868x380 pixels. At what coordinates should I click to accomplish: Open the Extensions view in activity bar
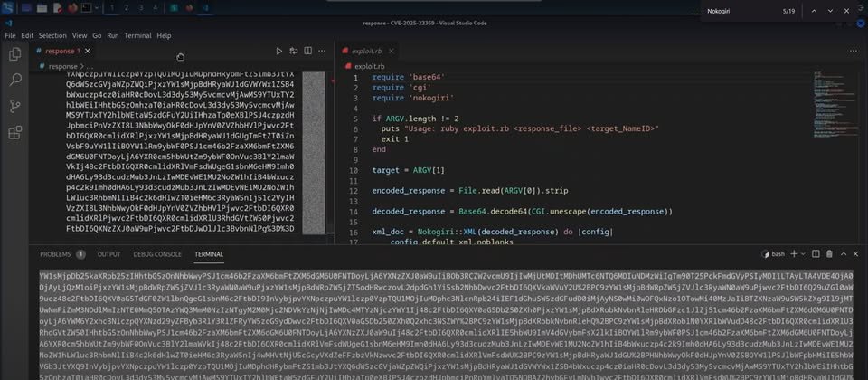point(15,132)
